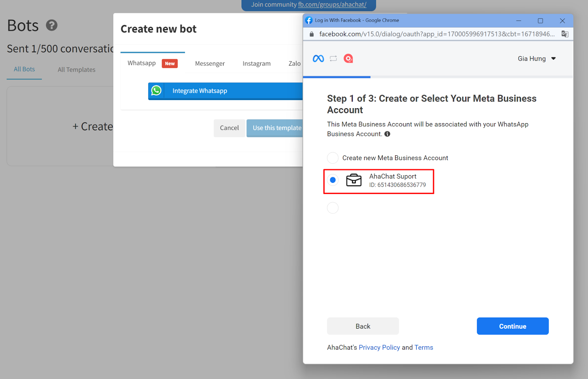Click the Bots help question mark icon
Screen dimensions: 588x379
[52, 25]
